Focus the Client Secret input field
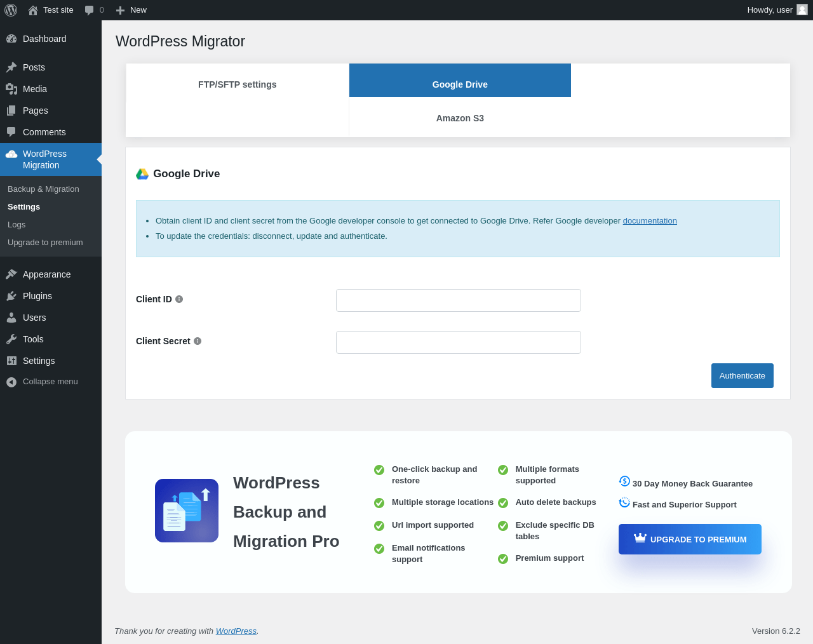 [458, 342]
